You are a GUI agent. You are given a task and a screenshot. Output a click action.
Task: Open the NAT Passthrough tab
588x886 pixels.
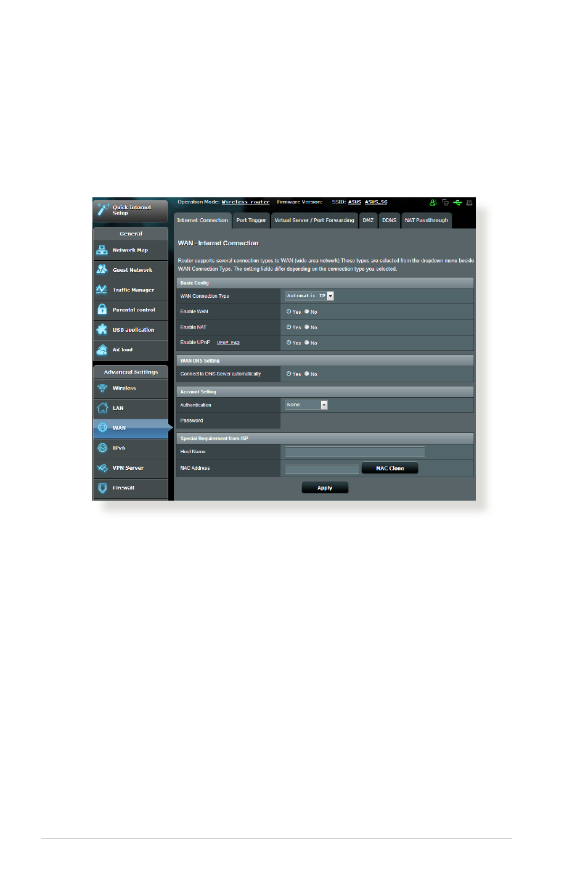pos(427,221)
